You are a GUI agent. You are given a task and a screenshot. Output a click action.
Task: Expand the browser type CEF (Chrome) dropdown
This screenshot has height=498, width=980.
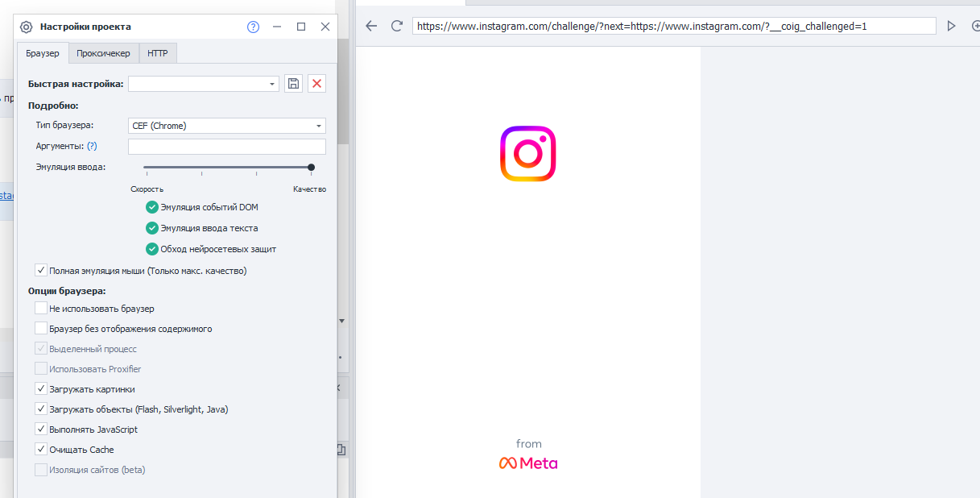pos(320,126)
